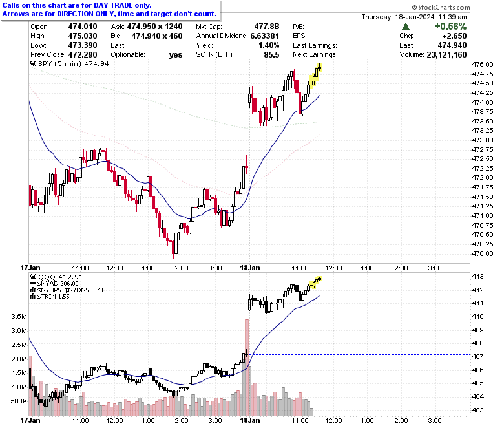Select the '$NYUPV:$NYDNV 0.73' legend label
504x426 pixels.
tap(70, 290)
